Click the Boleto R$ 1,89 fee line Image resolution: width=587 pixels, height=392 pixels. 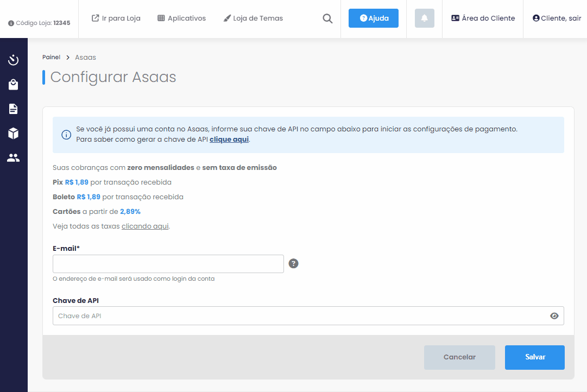118,197
